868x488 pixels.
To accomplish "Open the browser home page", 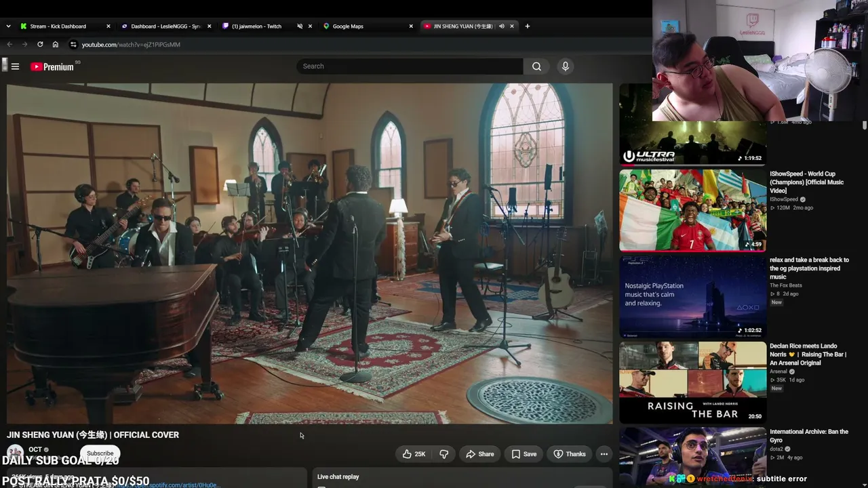I will pos(56,45).
